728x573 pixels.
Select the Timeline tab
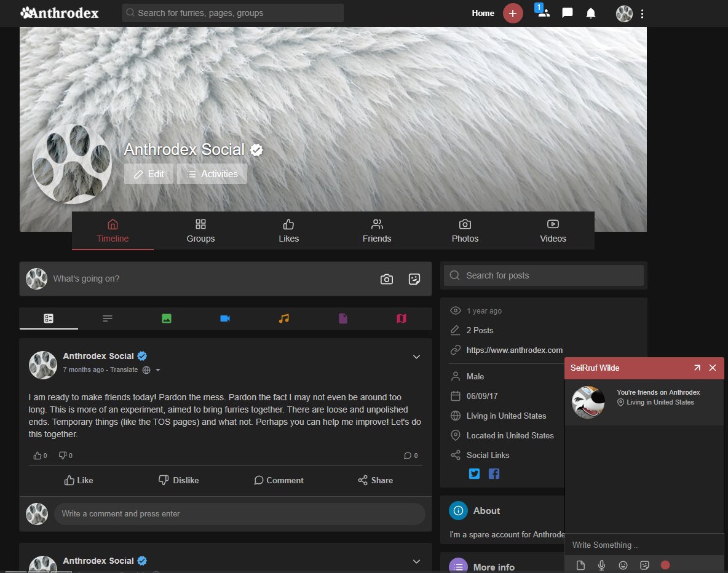coord(113,231)
